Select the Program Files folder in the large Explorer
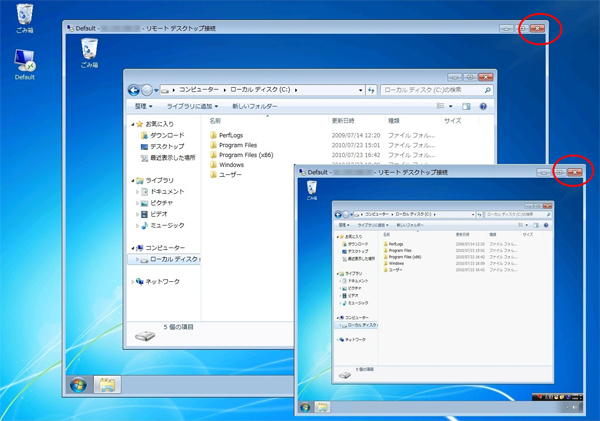600x421 pixels. pos(233,145)
